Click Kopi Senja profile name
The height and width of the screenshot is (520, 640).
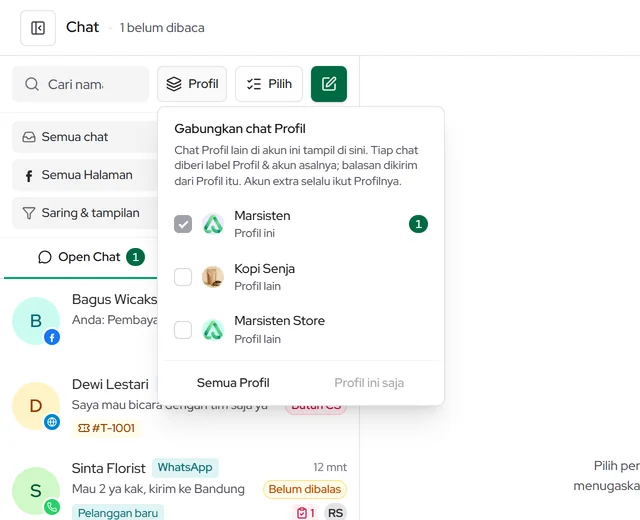click(x=264, y=269)
